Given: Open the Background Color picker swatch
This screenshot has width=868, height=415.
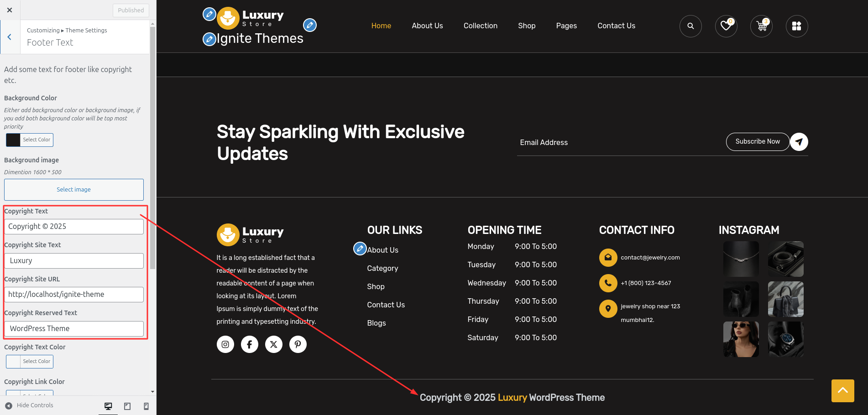Looking at the screenshot, I should click(x=13, y=140).
